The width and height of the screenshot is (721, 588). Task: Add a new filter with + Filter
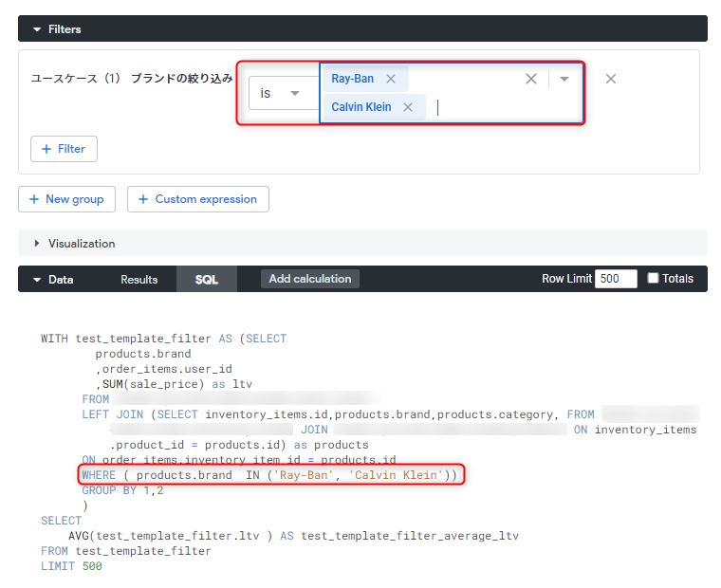(x=64, y=149)
